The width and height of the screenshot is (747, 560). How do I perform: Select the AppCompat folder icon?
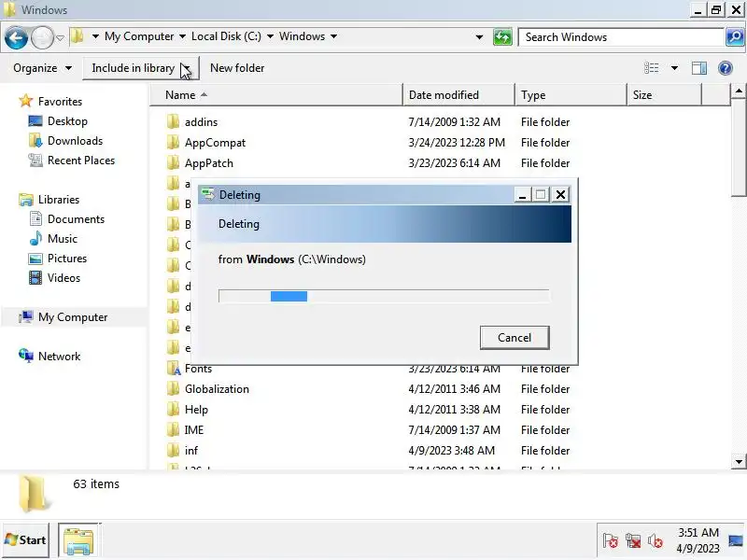pos(174,143)
